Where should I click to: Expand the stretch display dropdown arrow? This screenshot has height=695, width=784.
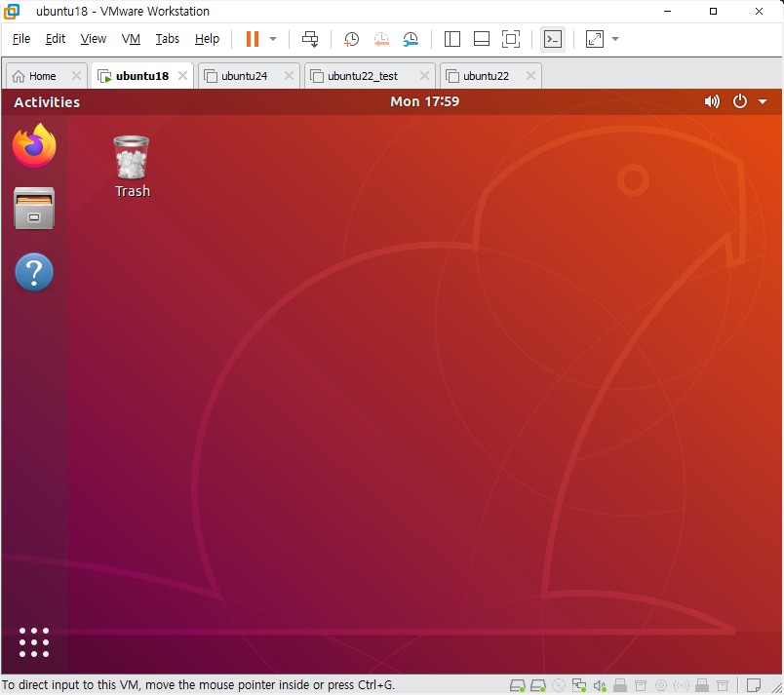615,39
